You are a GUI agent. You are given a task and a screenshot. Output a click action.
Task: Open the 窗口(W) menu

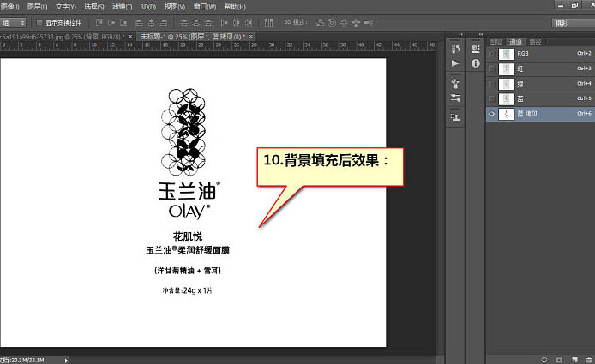coord(205,7)
